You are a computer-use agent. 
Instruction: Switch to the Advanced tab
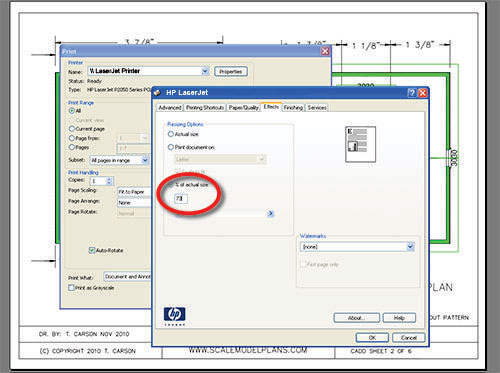(x=170, y=108)
